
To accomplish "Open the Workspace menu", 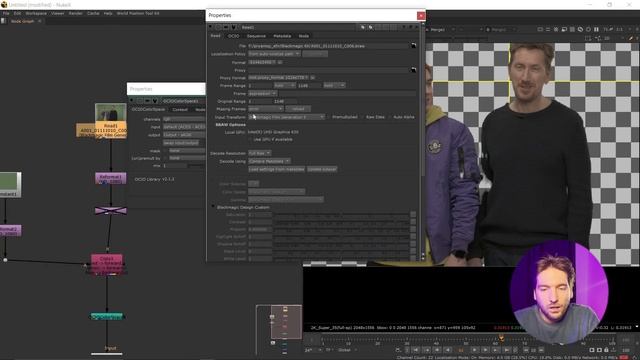I will (x=36, y=13).
